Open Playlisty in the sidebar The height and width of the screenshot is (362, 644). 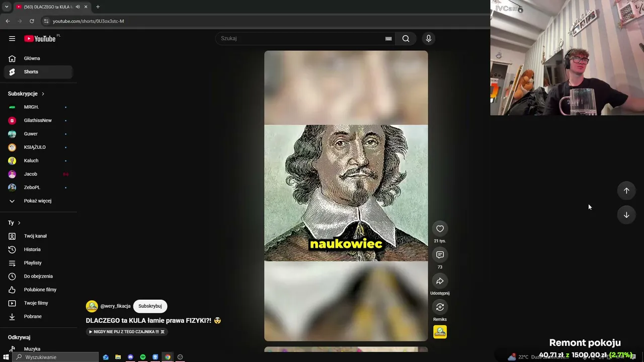[38, 263]
